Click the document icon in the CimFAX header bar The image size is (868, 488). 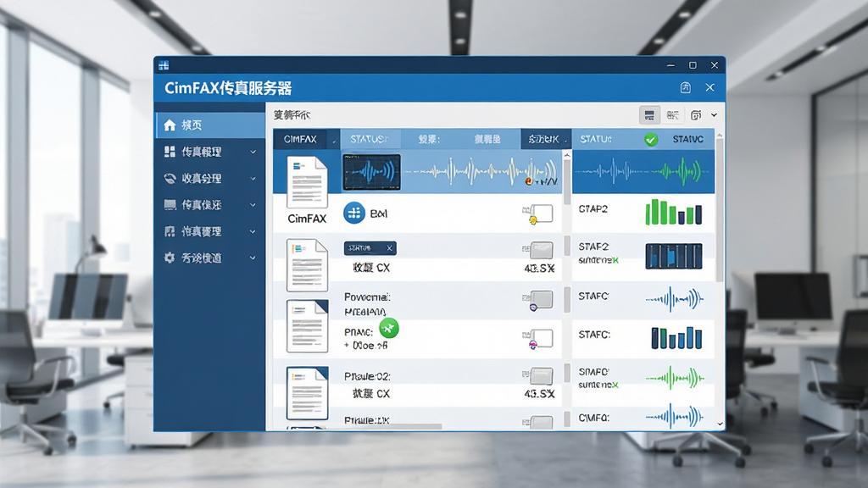tap(685, 87)
